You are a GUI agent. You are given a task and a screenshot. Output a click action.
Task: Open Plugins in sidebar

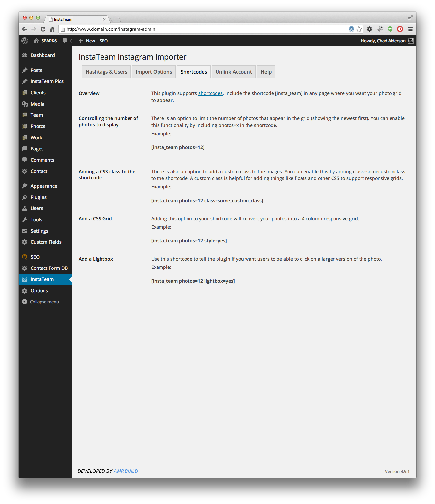(x=45, y=197)
